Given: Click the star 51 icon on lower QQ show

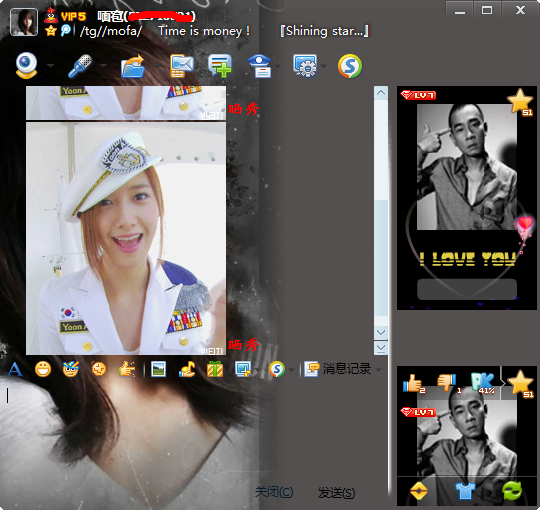Looking at the screenshot, I should [x=521, y=384].
